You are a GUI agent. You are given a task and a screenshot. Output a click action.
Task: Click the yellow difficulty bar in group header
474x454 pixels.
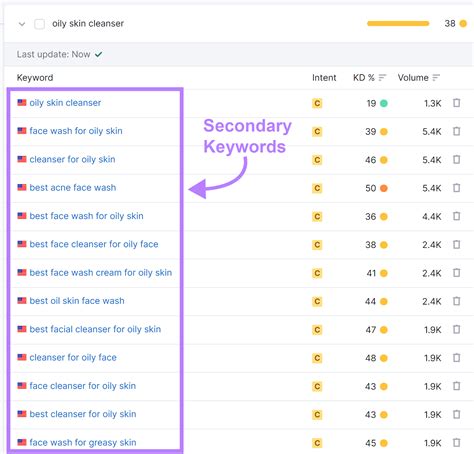398,23
